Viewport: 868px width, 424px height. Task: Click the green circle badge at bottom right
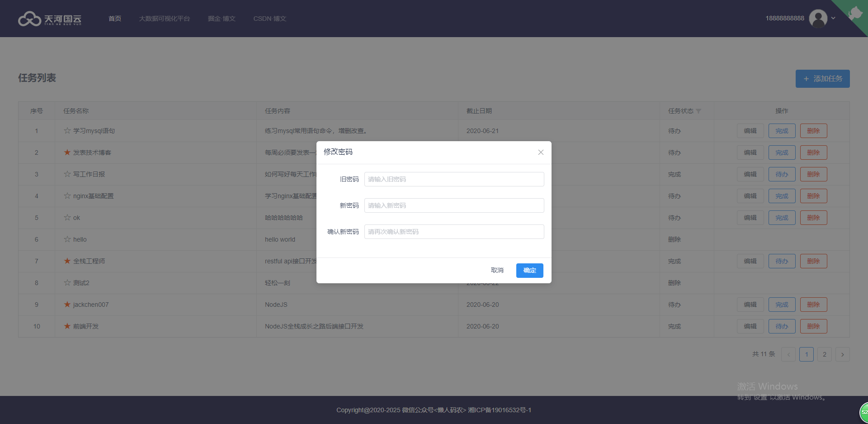coord(864,412)
